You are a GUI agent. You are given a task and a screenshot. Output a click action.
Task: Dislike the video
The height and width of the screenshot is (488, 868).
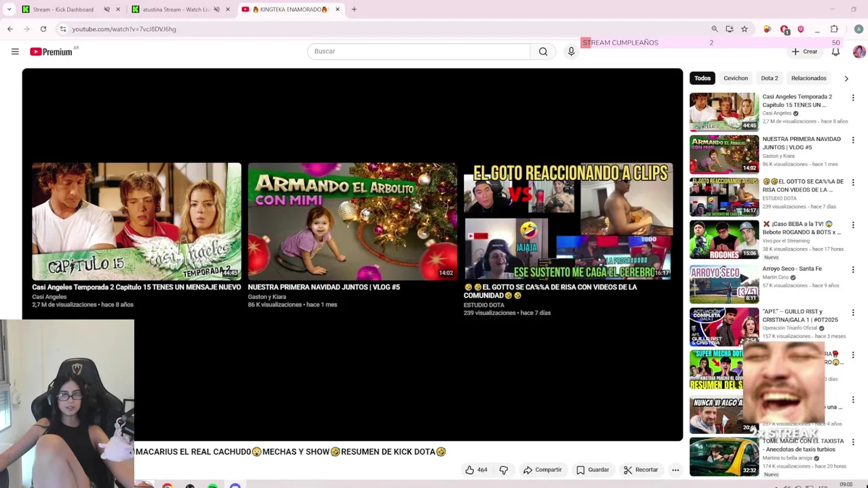pos(504,470)
